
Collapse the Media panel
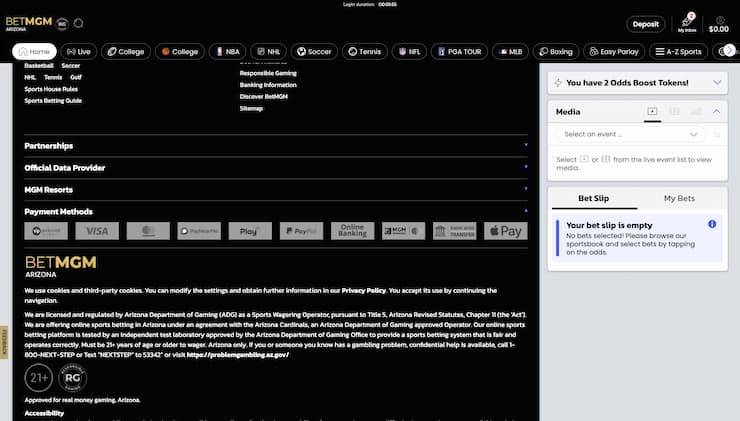(716, 111)
